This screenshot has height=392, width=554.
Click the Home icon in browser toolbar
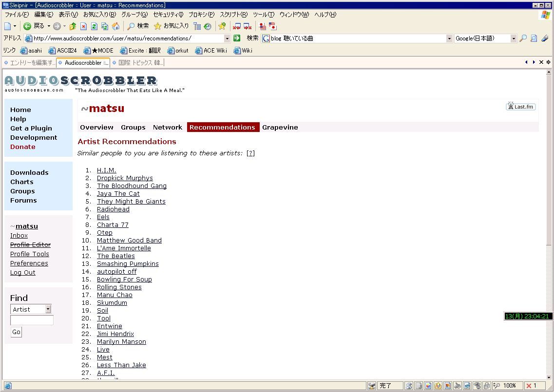click(116, 26)
